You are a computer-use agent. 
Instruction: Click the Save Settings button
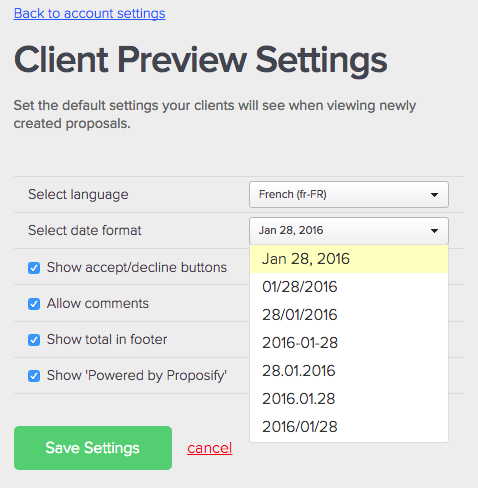[93, 448]
